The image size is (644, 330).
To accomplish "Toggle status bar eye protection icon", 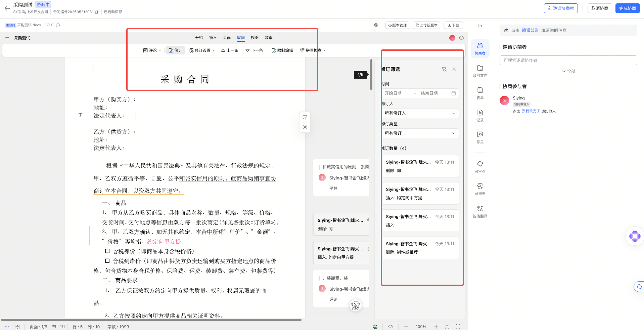I will (390, 327).
